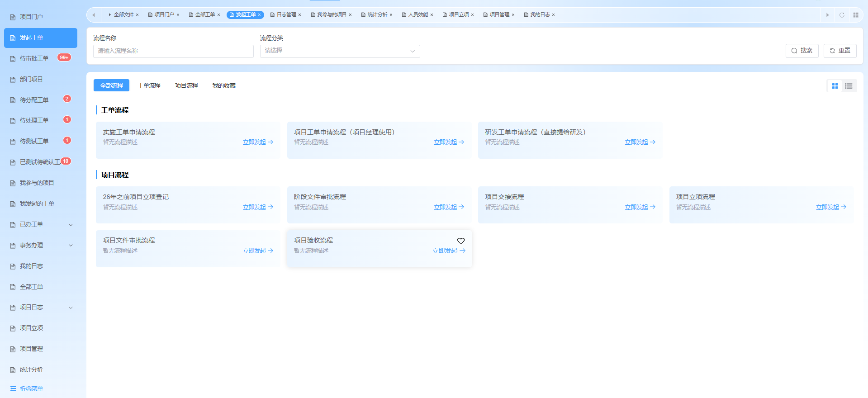
Task: Select the 项目流程 tab
Action: [x=186, y=85]
